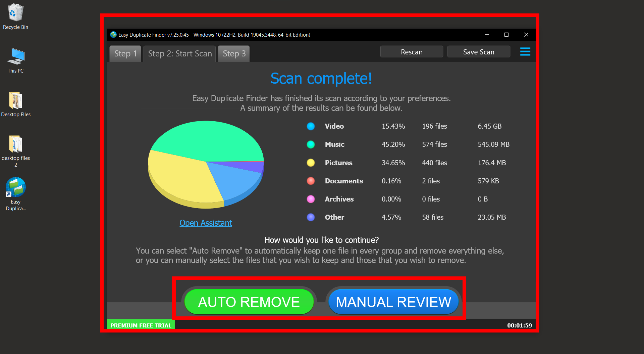Click the Rescan button
The image size is (644, 354).
(411, 51)
